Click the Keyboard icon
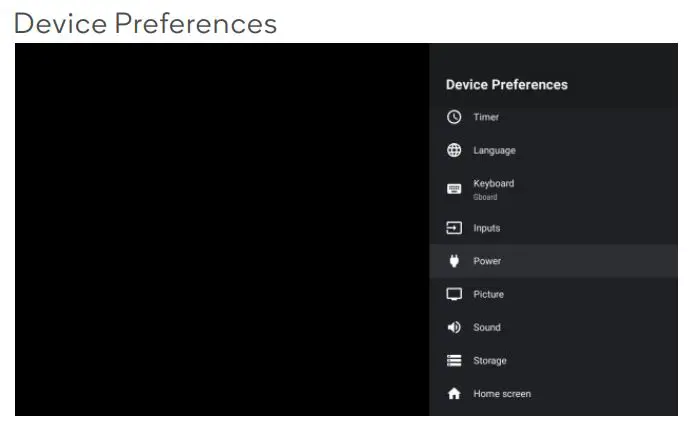This screenshot has height=436, width=694. [x=454, y=189]
